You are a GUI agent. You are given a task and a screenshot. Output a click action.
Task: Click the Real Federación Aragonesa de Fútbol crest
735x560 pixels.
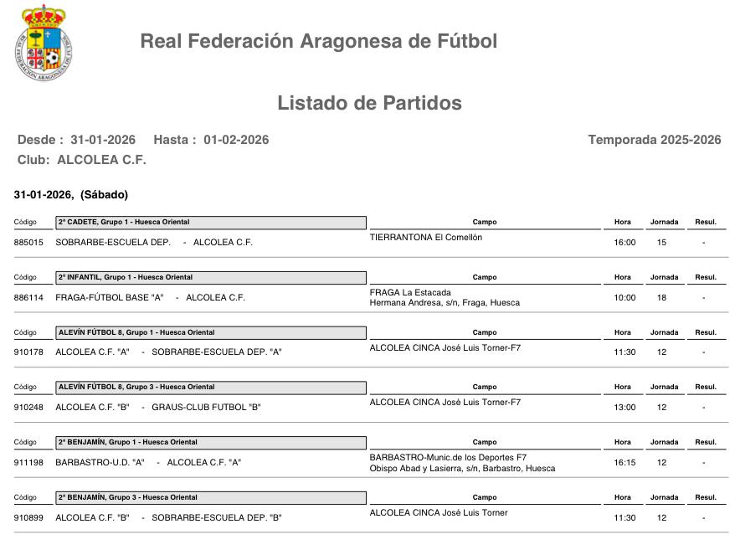click(x=43, y=43)
